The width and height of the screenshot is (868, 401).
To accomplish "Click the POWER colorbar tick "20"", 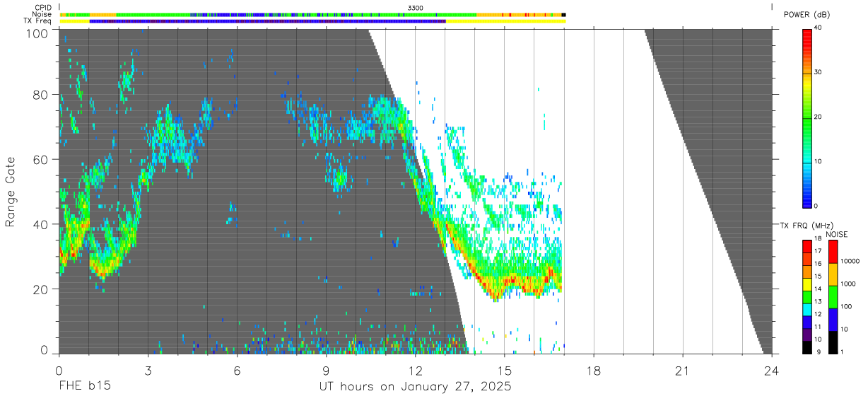I will click(x=819, y=117).
